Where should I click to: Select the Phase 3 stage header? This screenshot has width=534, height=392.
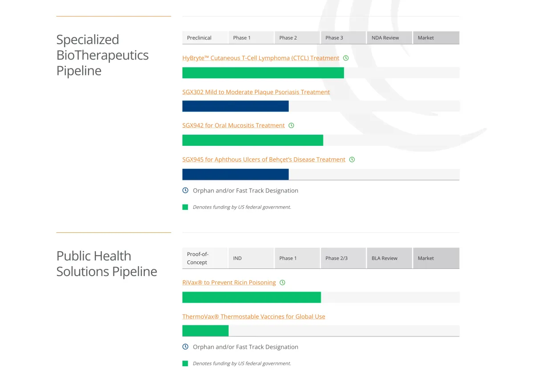(334, 38)
